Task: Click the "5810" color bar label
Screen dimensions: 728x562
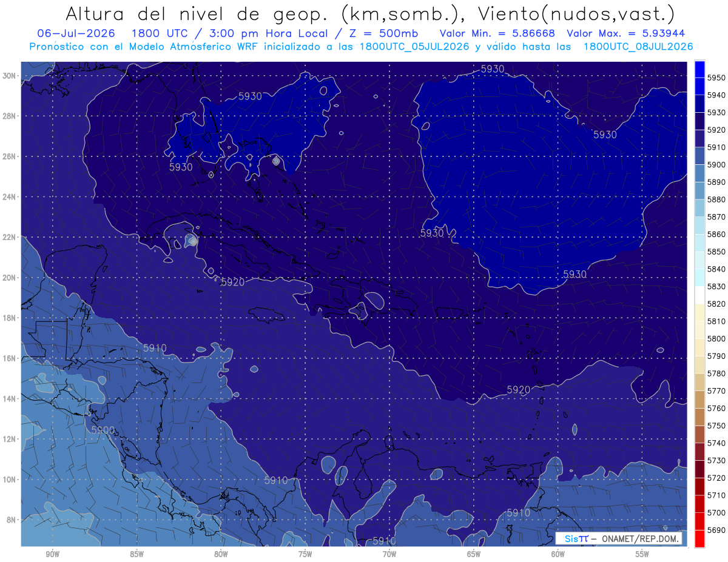Action: point(716,321)
